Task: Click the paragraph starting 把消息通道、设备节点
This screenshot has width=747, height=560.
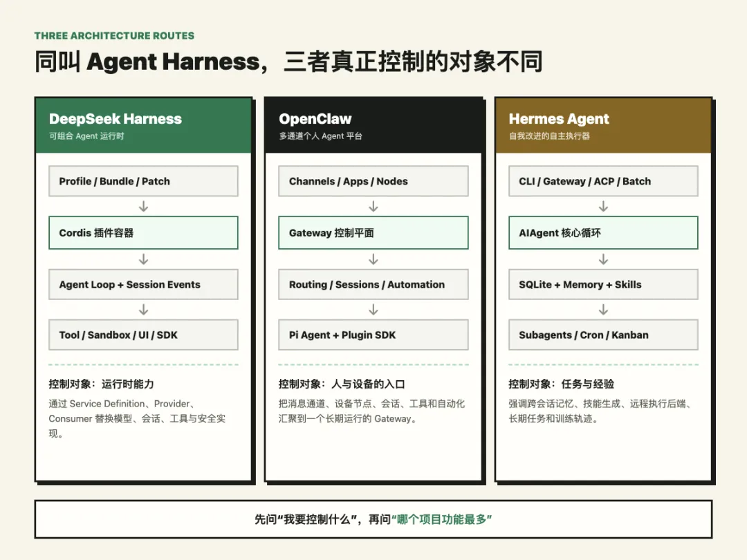Action: point(371,411)
